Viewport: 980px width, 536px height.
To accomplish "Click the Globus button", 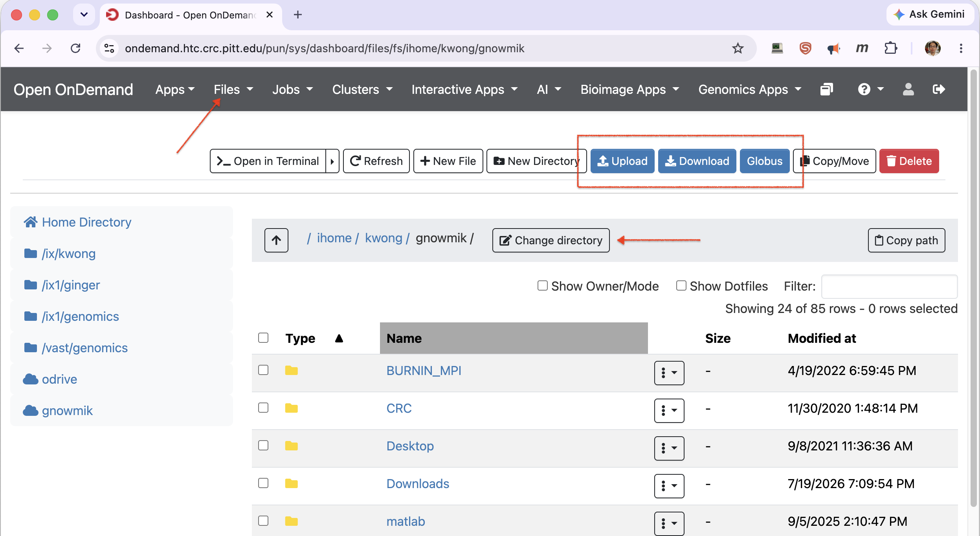I will pos(765,161).
